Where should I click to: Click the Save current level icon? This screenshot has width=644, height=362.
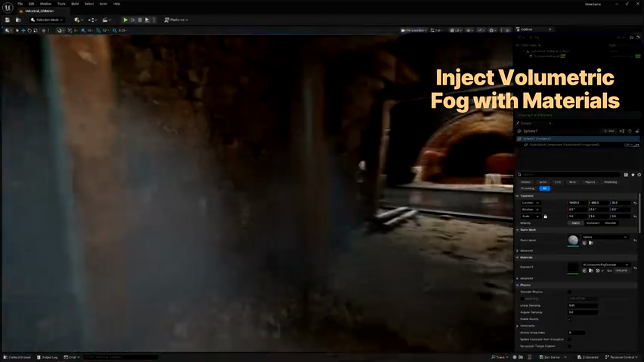tap(8, 20)
